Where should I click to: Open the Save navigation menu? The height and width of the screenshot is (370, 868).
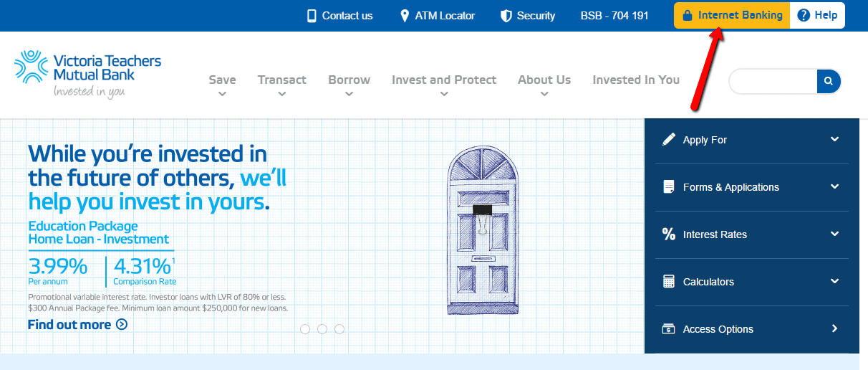222,80
